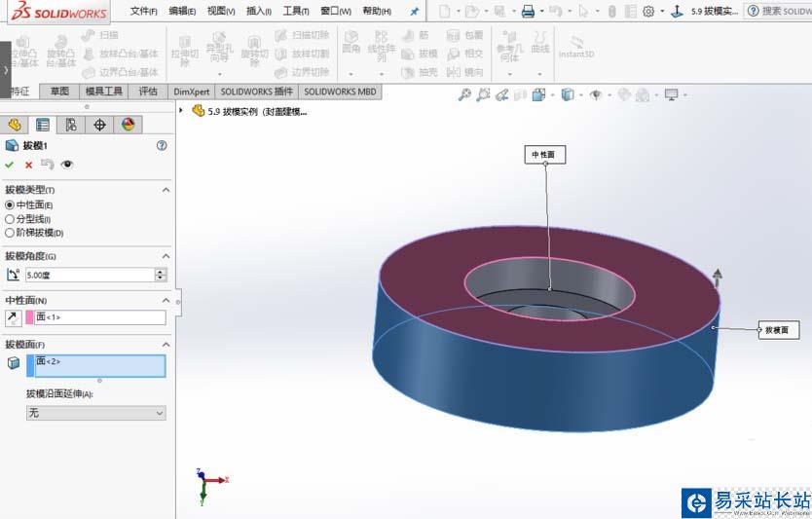The image size is (812, 519).
Task: Switch to the PropertyManager tab icon
Action: click(43, 125)
